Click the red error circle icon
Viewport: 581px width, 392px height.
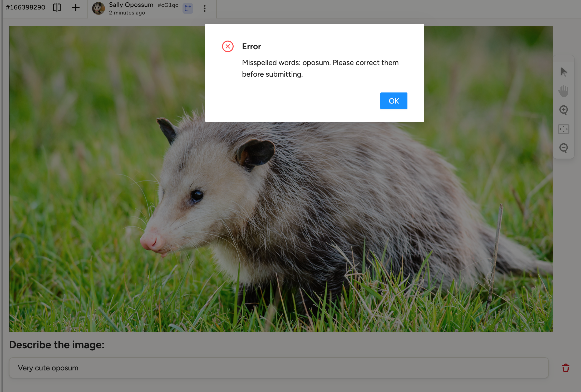point(228,46)
